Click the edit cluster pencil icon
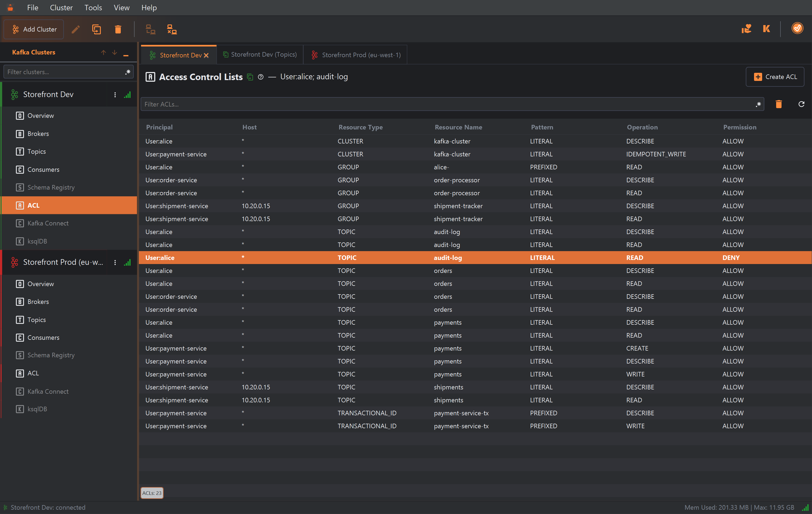The width and height of the screenshot is (812, 514). [75, 29]
